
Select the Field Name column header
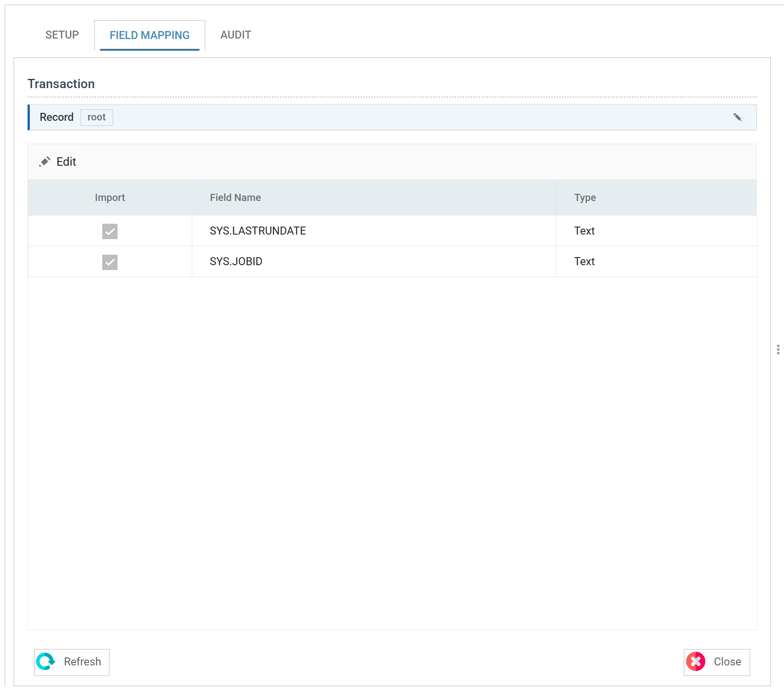tap(374, 198)
